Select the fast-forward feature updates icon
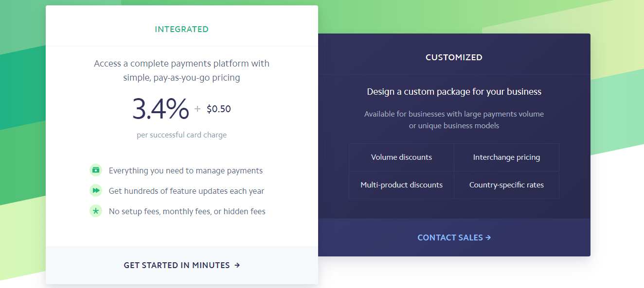Viewport: 644px width, 288px height. pyautogui.click(x=96, y=190)
